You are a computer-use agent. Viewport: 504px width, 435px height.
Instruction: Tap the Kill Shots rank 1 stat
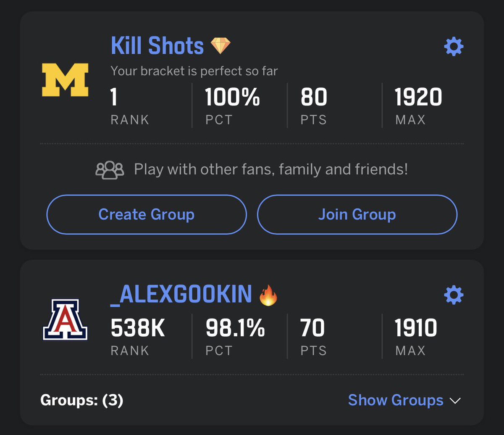tap(130, 105)
